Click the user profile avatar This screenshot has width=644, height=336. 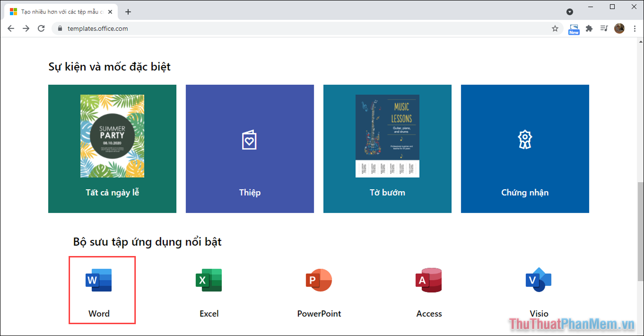point(619,28)
